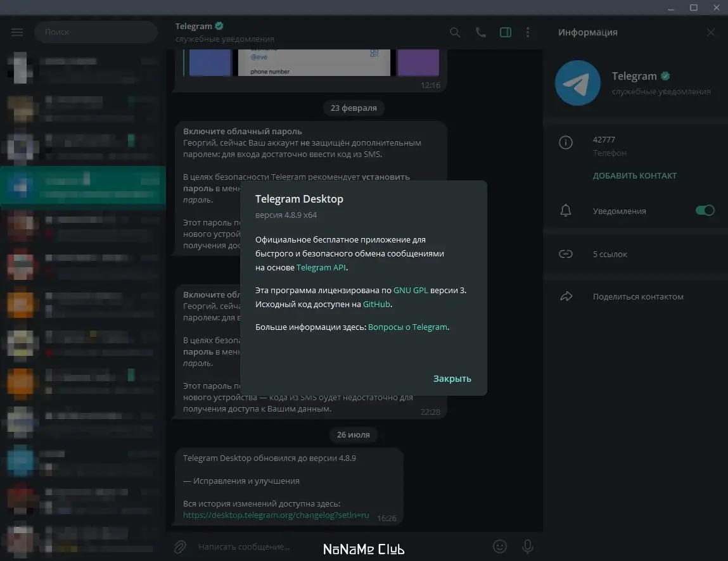
Task: Click the version 4.8.9 x64 text
Action: click(x=286, y=215)
